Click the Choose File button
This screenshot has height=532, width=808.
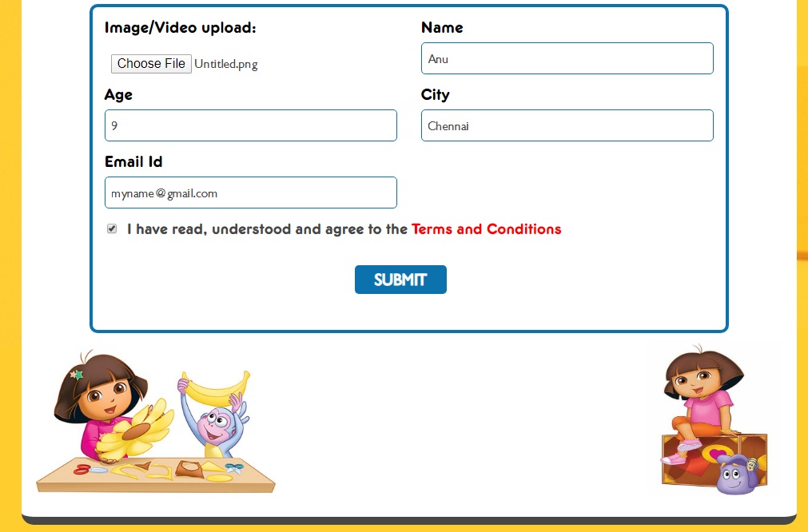(x=151, y=63)
